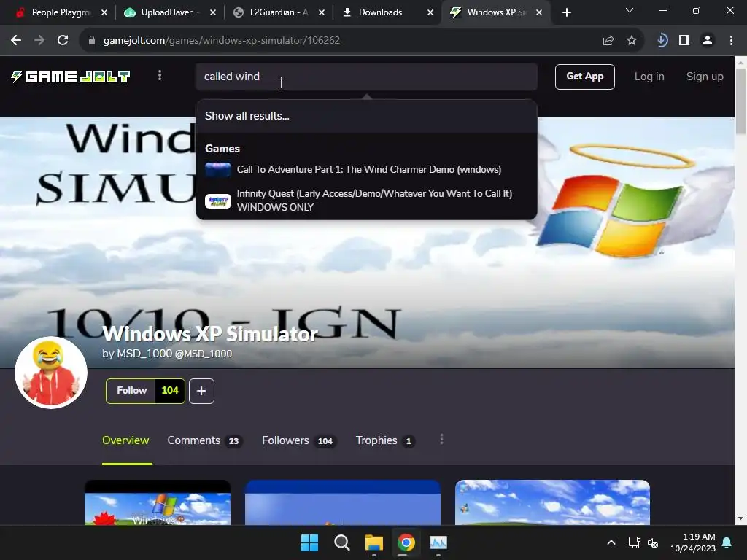This screenshot has width=747, height=560.
Task: Close the Windows XP Simulator tab
Action: point(539,12)
